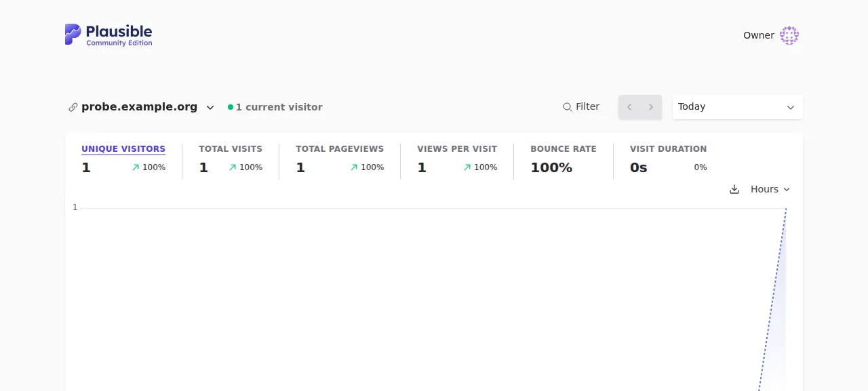Select the up arrow trend icon under Unique Visitors

[x=136, y=167]
